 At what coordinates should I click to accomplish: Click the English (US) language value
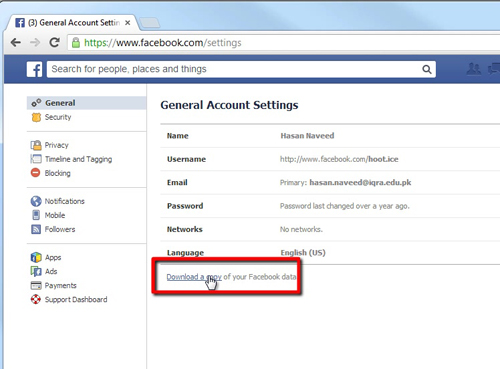click(x=303, y=253)
